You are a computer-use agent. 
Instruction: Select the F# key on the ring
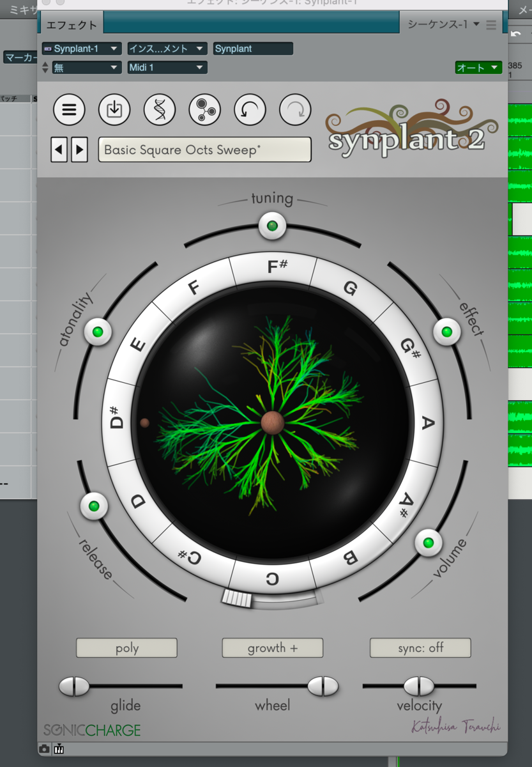[273, 267]
